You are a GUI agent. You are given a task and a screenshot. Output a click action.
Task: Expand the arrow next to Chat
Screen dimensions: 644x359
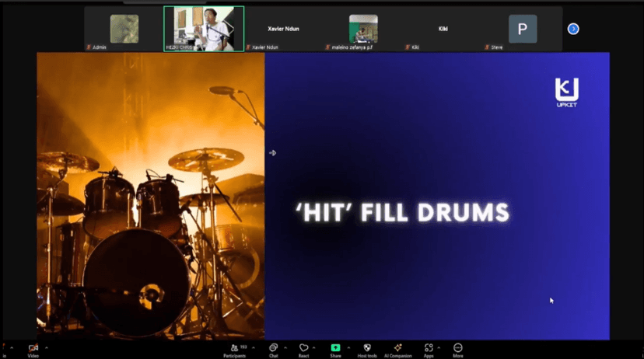[285, 347]
